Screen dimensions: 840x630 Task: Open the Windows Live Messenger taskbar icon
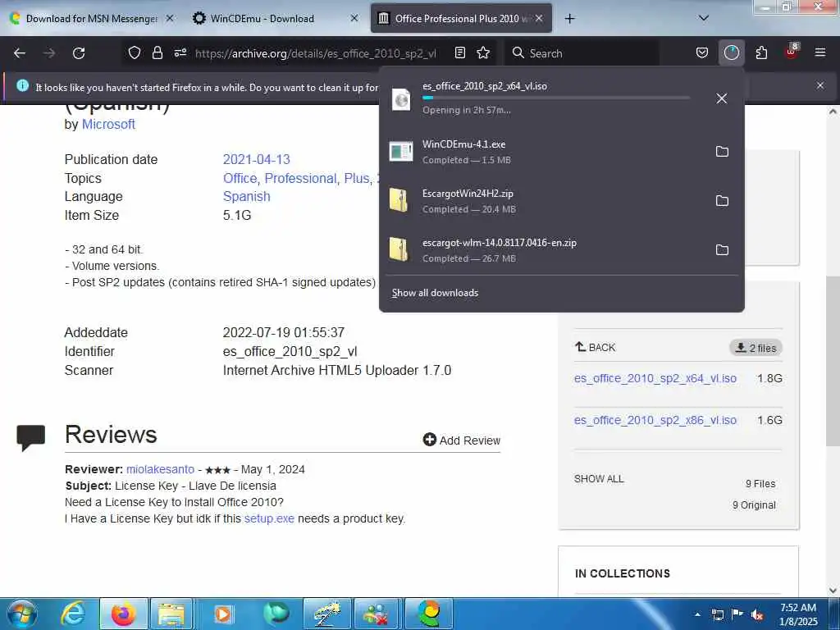(377, 614)
